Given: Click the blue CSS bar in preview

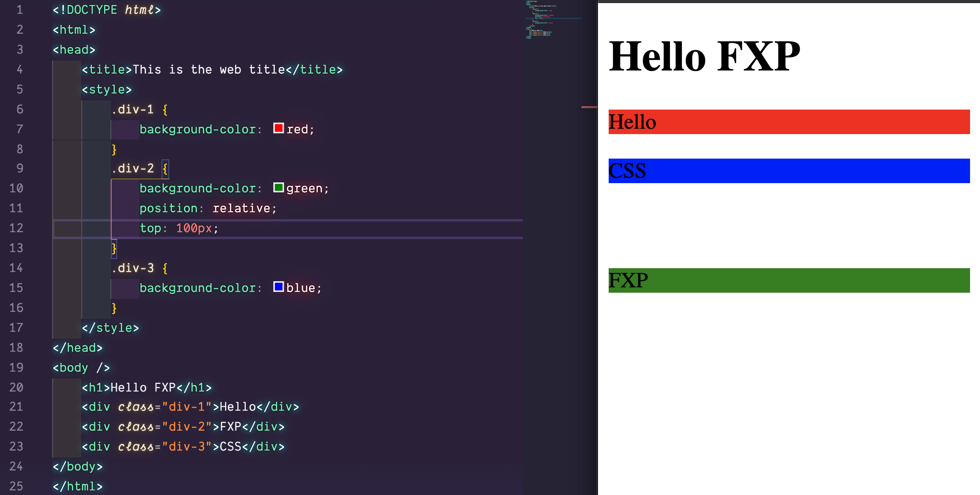Looking at the screenshot, I should tap(789, 171).
